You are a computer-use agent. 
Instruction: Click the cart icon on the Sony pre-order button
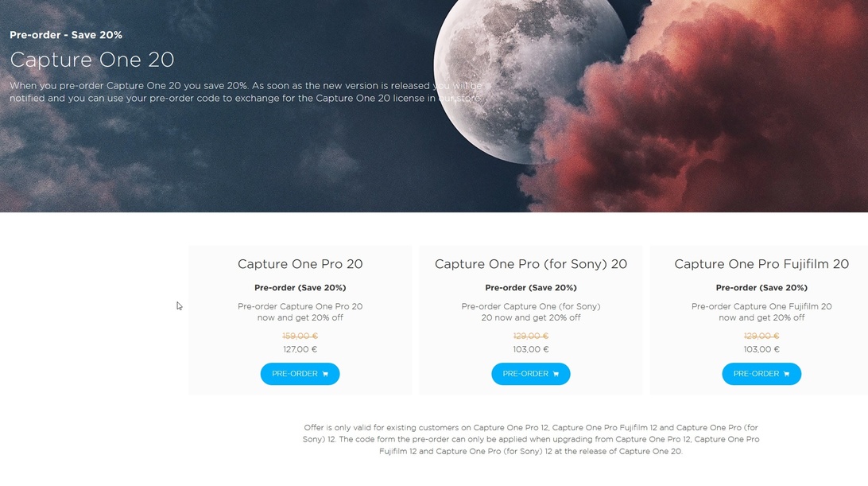pyautogui.click(x=556, y=374)
